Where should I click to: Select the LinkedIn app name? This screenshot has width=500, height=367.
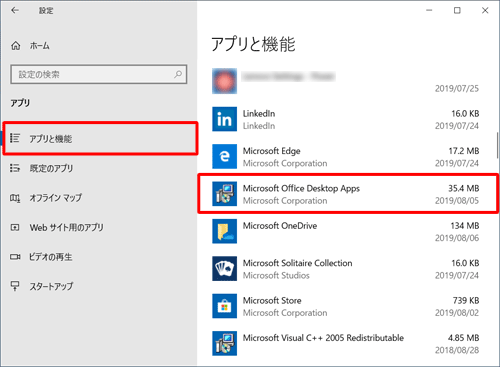pos(259,114)
